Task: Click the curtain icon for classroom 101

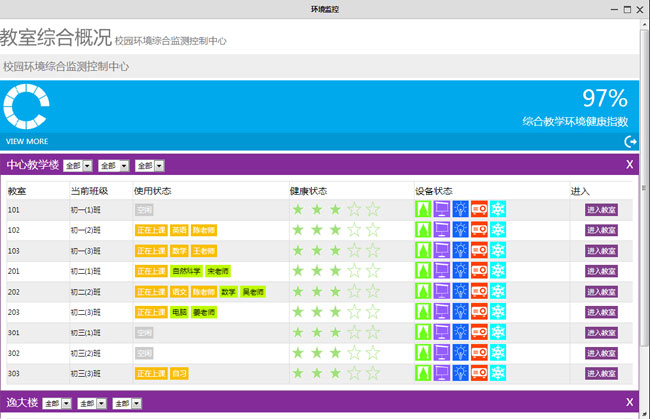Action: 423,209
